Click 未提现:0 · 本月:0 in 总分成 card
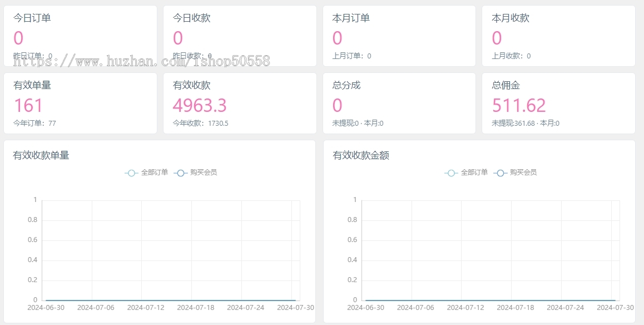644x325 pixels. click(x=358, y=123)
